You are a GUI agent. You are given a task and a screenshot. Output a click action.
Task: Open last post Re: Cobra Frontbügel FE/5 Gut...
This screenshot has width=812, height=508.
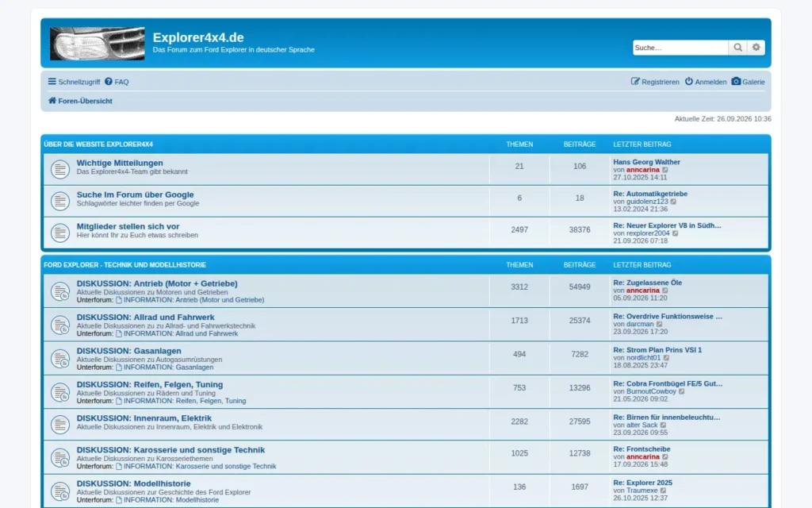668,383
